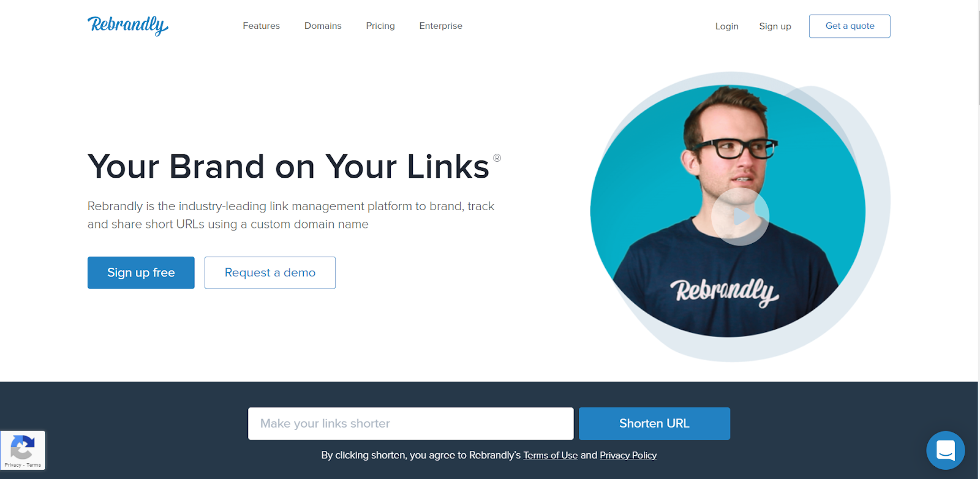The height and width of the screenshot is (479, 980).
Task: Click the Request a demo button
Action: [270, 273]
